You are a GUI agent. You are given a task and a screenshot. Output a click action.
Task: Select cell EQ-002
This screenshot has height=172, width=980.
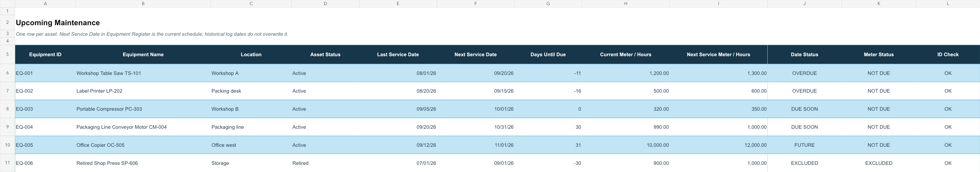tap(45, 91)
